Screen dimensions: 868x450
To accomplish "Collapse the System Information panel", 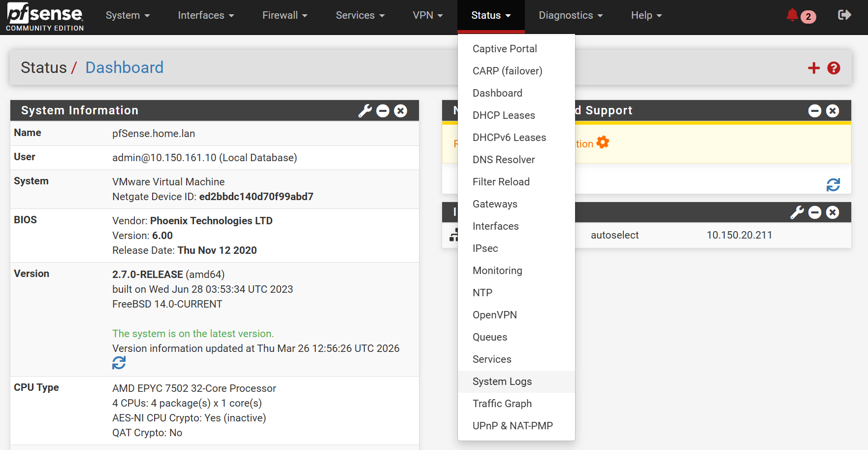I will click(x=383, y=111).
